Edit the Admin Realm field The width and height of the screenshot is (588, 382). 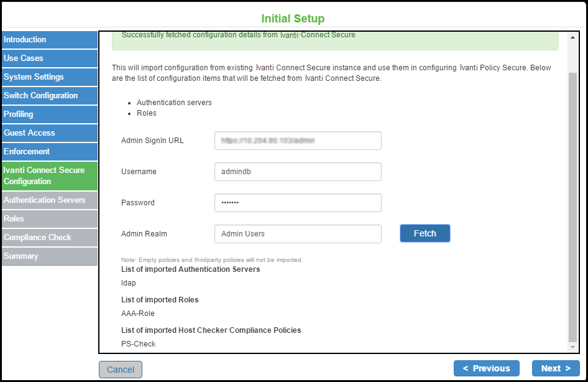pyautogui.click(x=298, y=234)
